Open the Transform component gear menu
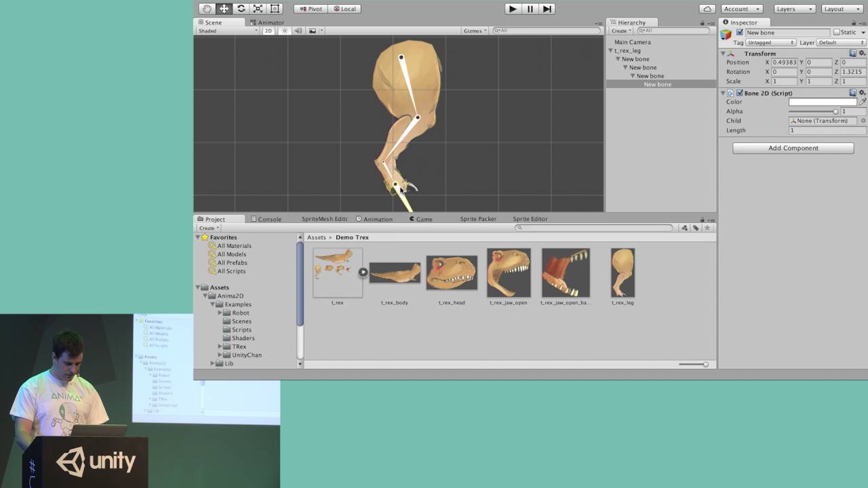The width and height of the screenshot is (868, 488). point(862,54)
